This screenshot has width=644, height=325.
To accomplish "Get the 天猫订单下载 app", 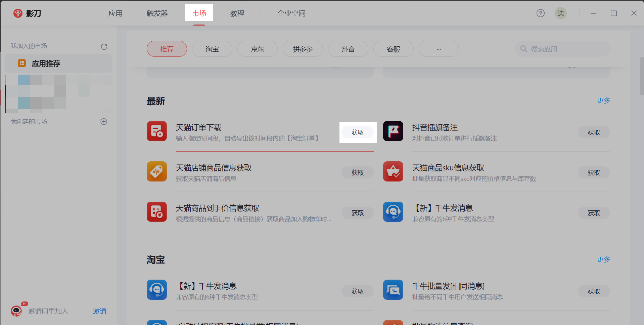I will [x=358, y=132].
